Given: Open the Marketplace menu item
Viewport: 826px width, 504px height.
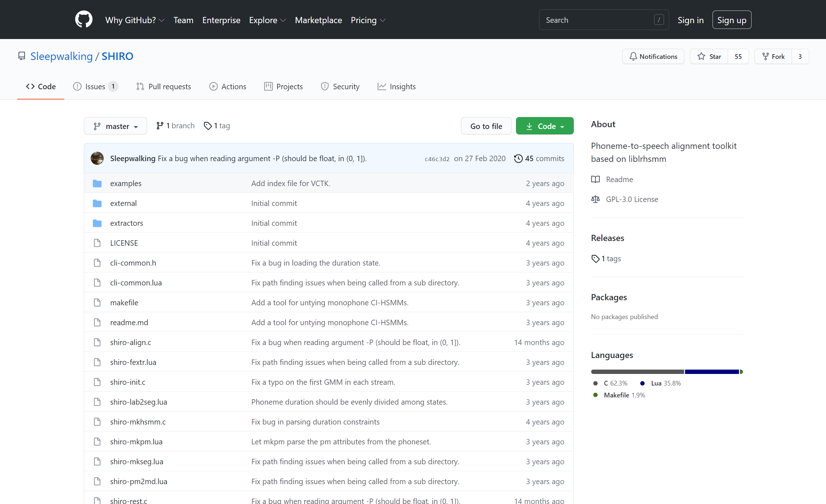Looking at the screenshot, I should click(318, 20).
